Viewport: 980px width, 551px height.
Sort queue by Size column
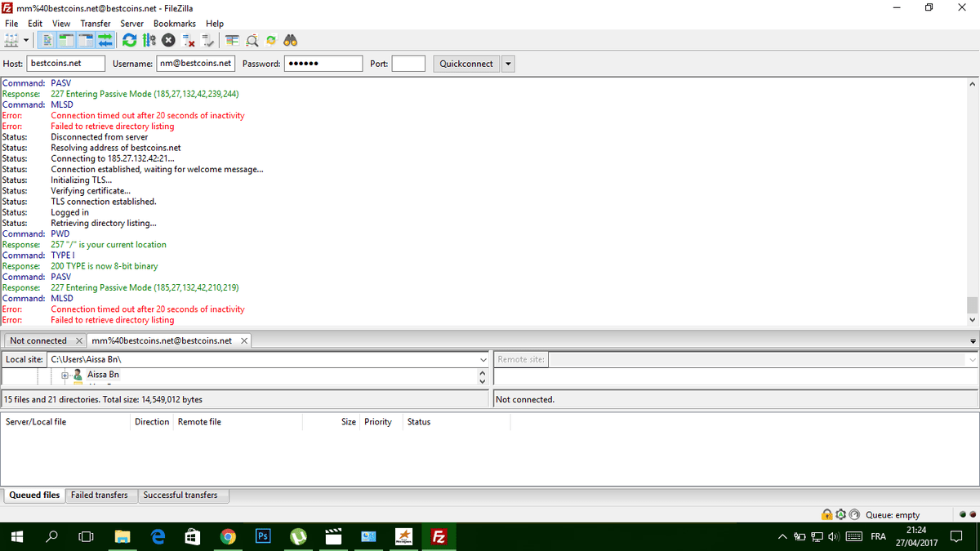332,422
